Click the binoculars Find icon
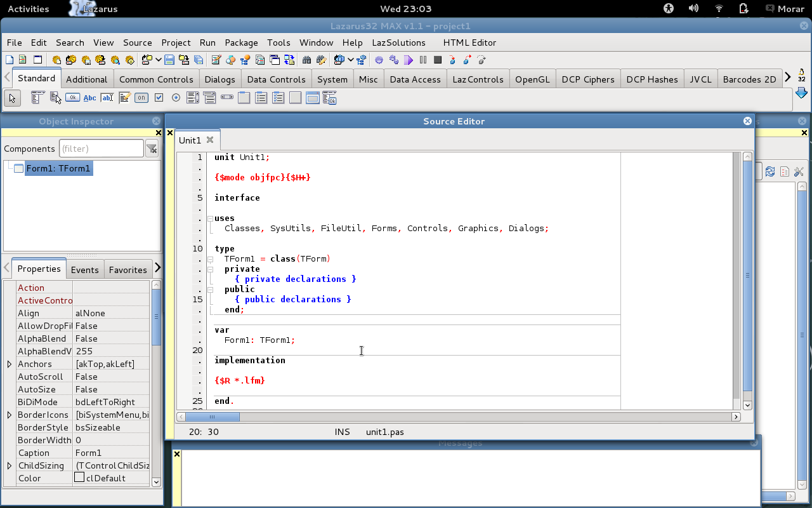 (x=306, y=60)
